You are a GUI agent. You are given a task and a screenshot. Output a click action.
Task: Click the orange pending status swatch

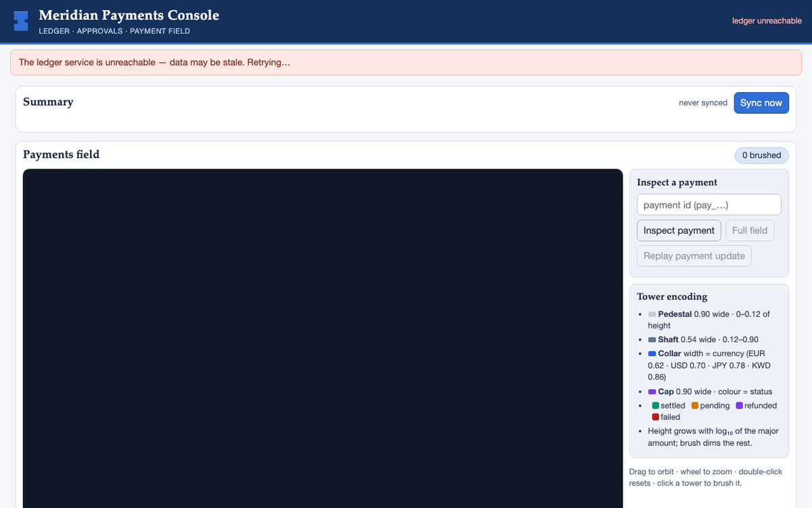[x=695, y=406]
